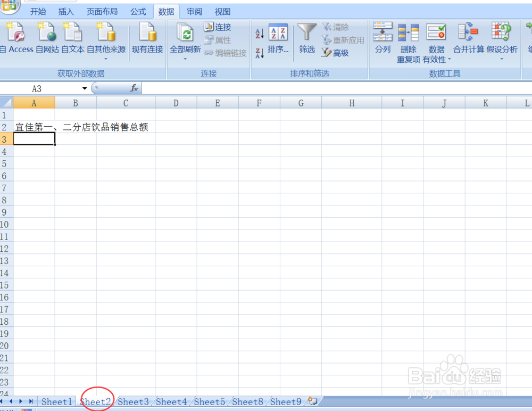This screenshot has height=411, width=532.
Task: Click the From Text (自文本) import icon
Action: pyautogui.click(x=72, y=37)
